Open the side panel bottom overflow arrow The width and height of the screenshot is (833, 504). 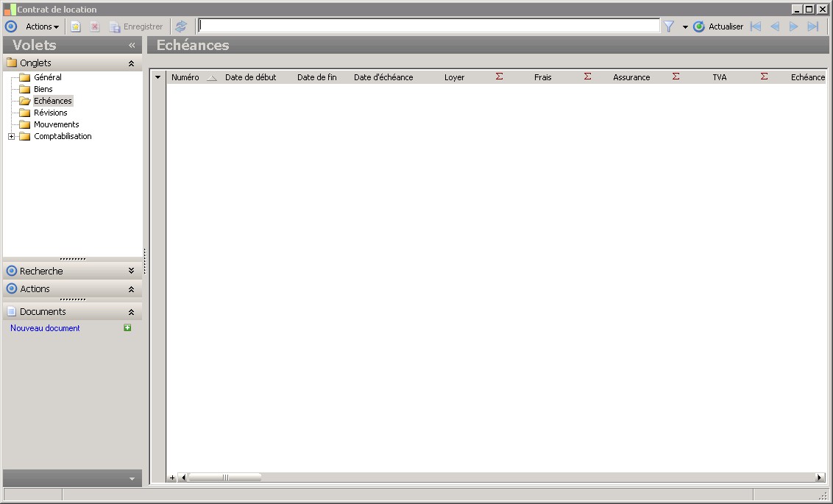click(132, 478)
